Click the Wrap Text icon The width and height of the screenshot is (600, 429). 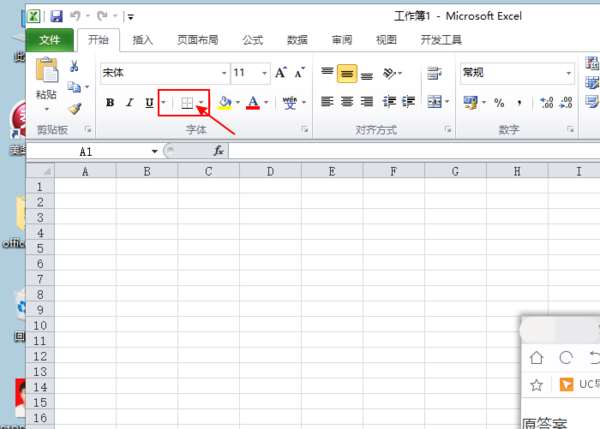pos(434,73)
